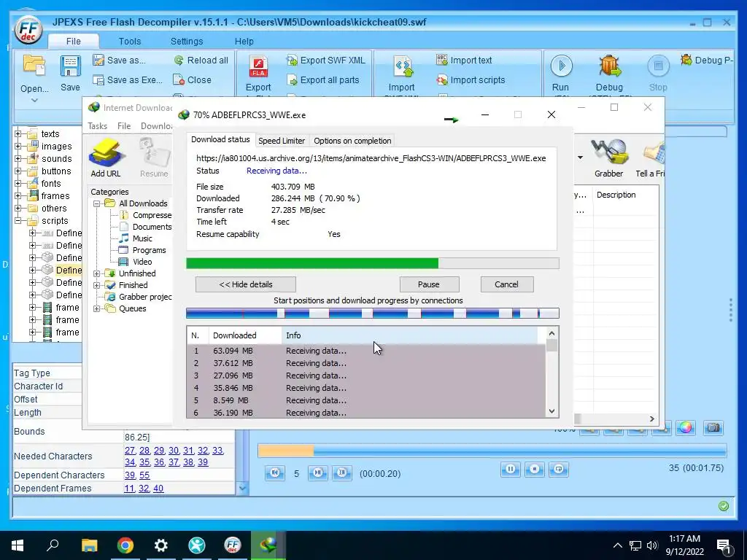The image size is (747, 560).
Task: Select connection row 1 with 63.094 MB
Action: click(366, 351)
